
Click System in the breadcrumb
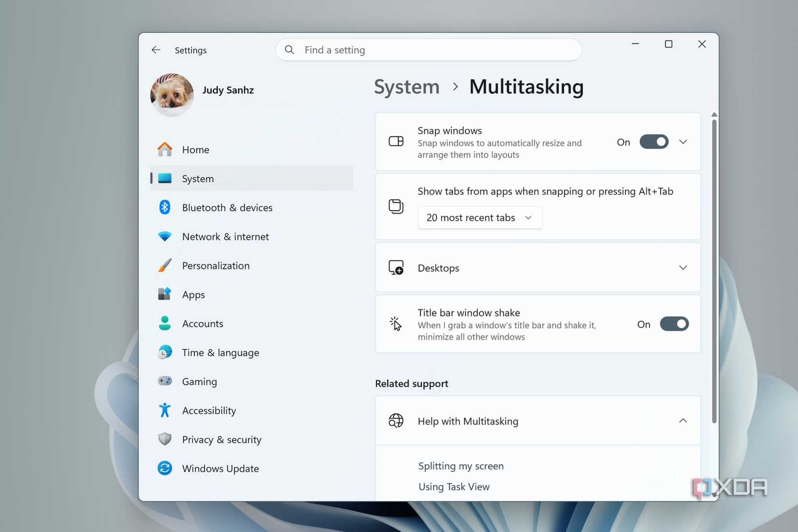pyautogui.click(x=407, y=87)
